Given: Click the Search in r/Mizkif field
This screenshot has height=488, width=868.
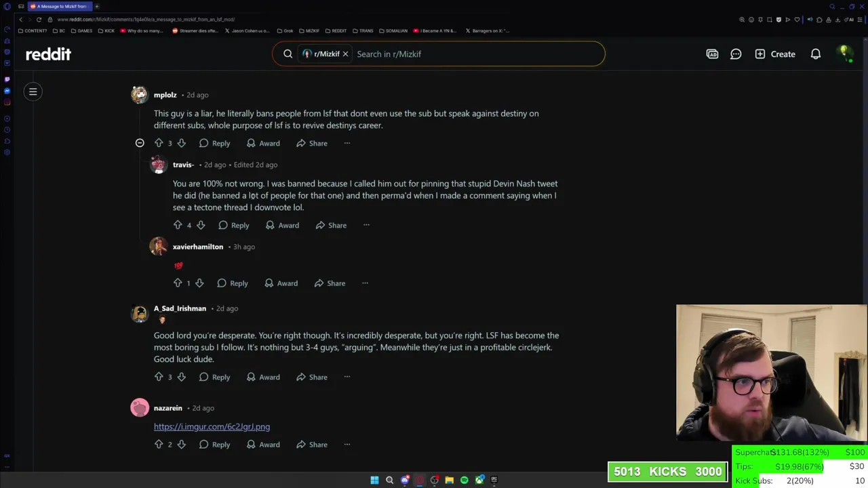Looking at the screenshot, I should pos(475,54).
